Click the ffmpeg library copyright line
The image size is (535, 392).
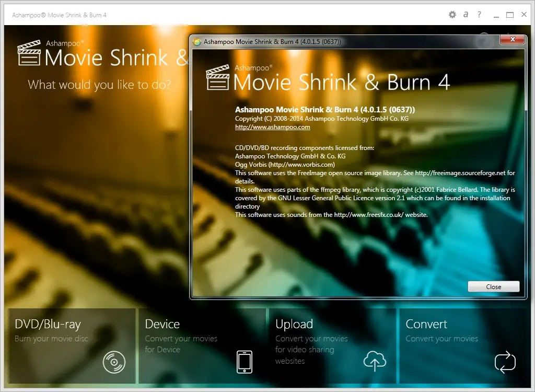tap(375, 198)
